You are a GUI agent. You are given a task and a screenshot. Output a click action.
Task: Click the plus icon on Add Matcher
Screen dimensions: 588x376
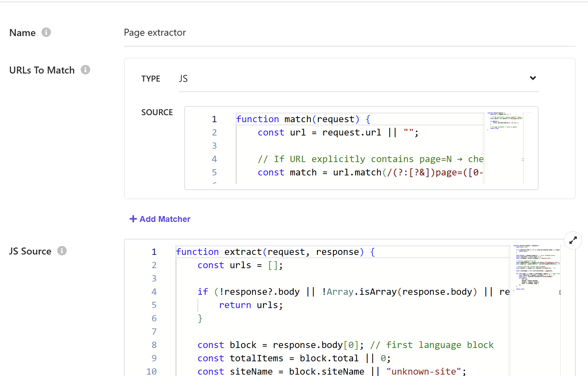coord(132,219)
